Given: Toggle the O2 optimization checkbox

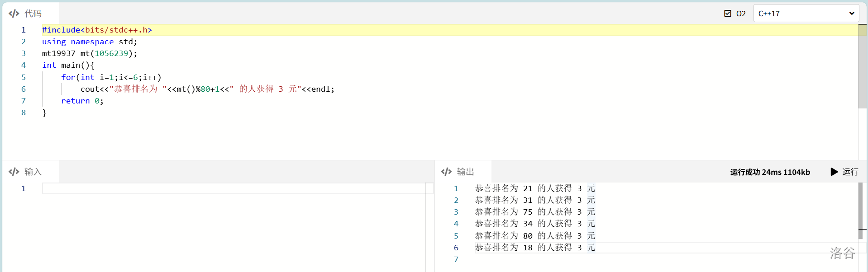Looking at the screenshot, I should pos(728,14).
